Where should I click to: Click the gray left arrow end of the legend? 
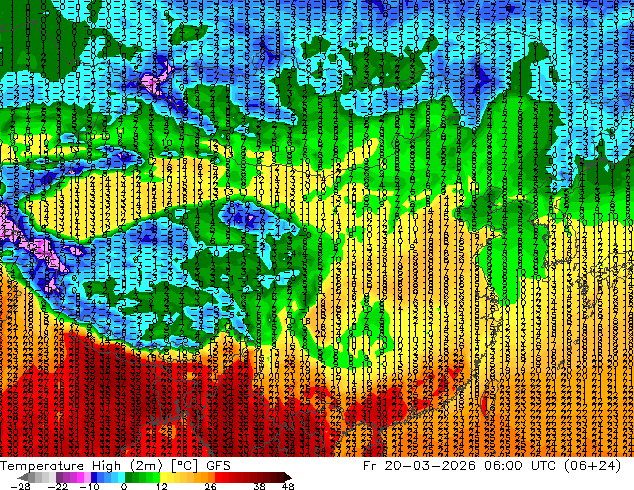point(23,477)
